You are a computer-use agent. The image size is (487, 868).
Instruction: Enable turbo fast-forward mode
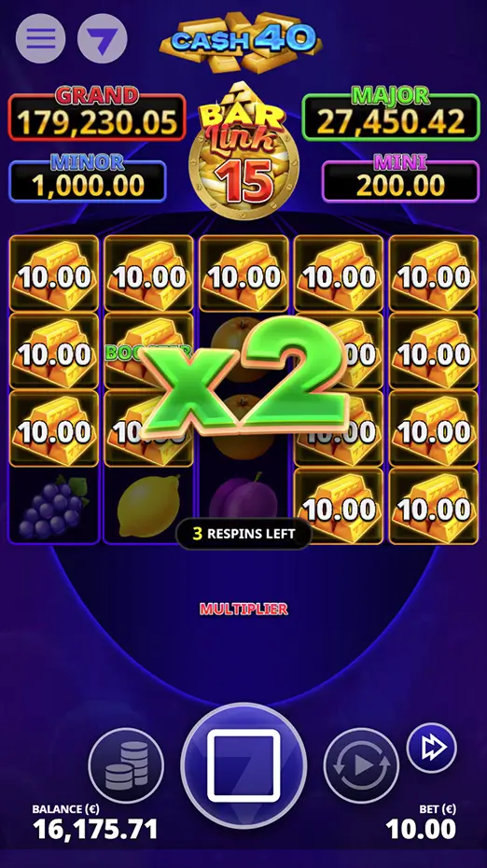coord(432,748)
